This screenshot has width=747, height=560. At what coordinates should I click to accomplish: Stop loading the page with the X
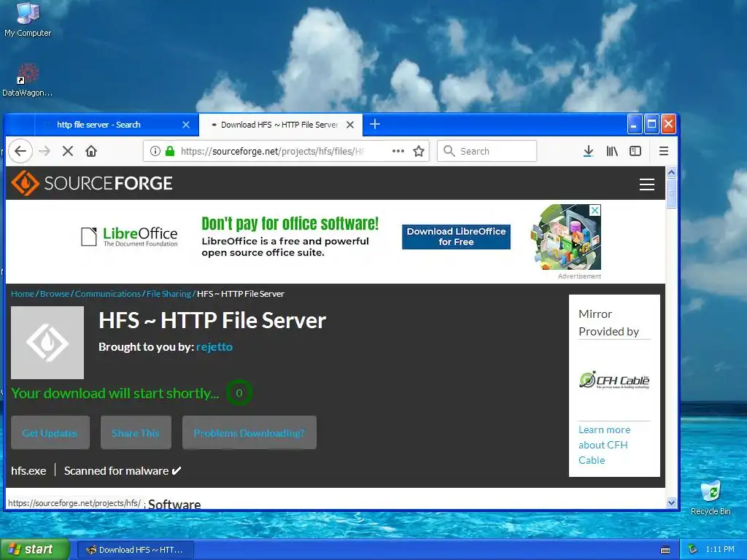pos(68,151)
